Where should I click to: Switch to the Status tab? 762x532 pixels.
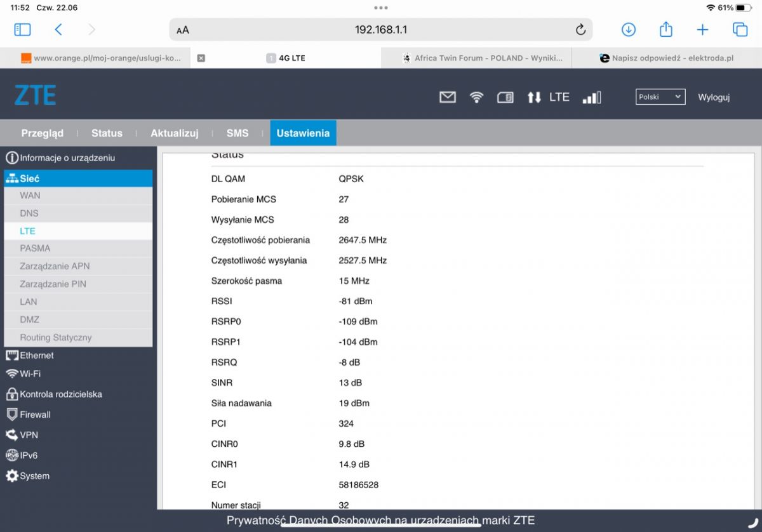coord(107,133)
